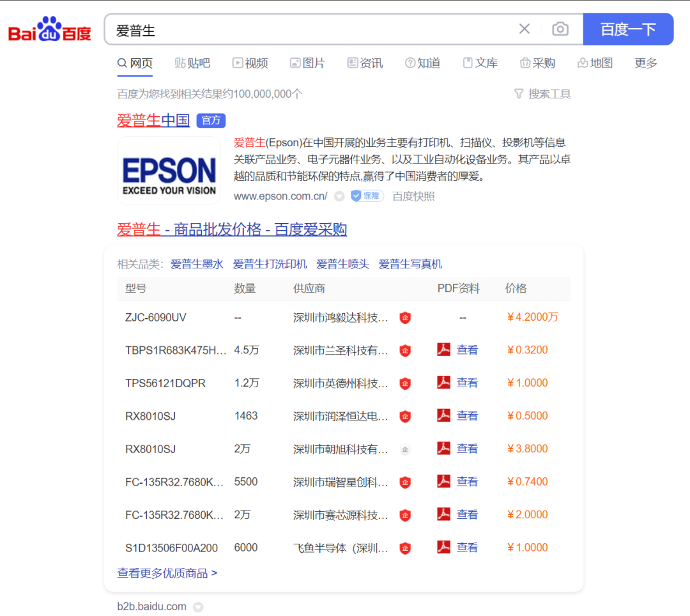
Task: Click the PDF icon in the TPS56121DQPR row
Action: (x=443, y=382)
